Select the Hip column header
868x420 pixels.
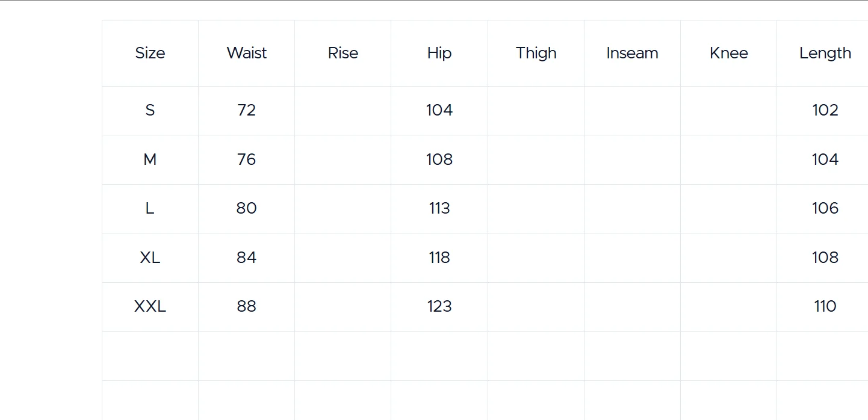(x=439, y=53)
